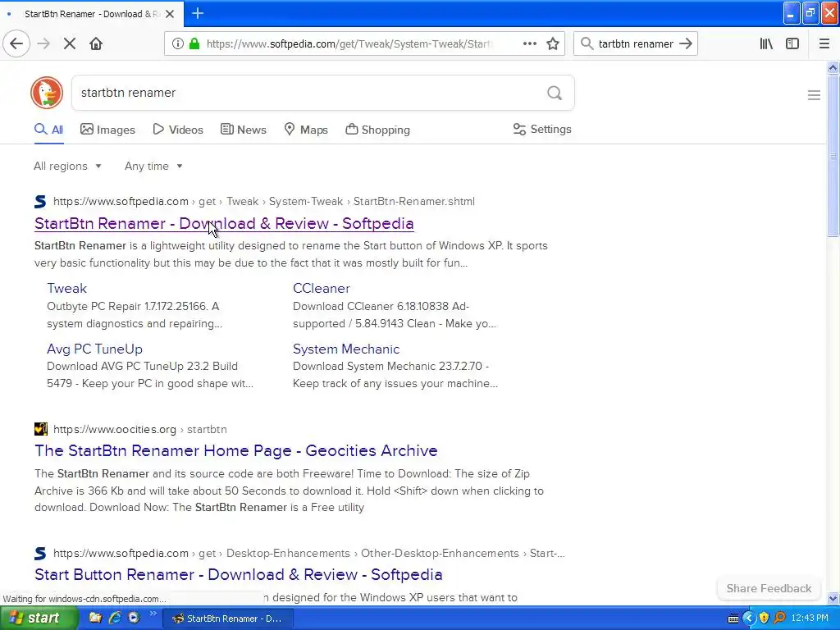
Task: Switch to the All results tab
Action: click(x=48, y=130)
